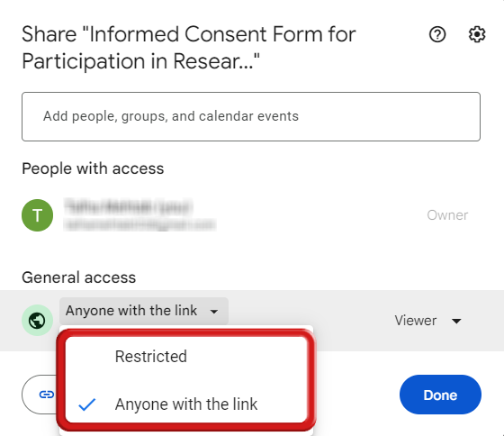Collapse the Anyone with the link dropdown
This screenshot has width=504, height=436.
click(x=144, y=311)
